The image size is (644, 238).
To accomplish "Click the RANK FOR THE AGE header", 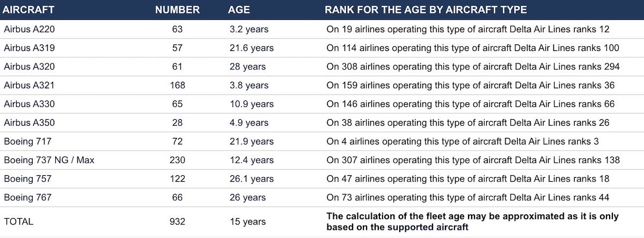I will click(x=426, y=10).
